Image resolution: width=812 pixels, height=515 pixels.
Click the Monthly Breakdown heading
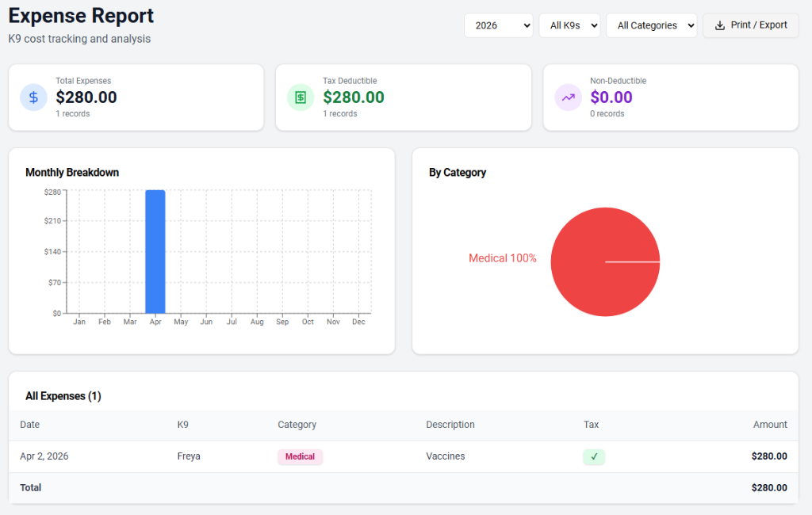coord(72,173)
